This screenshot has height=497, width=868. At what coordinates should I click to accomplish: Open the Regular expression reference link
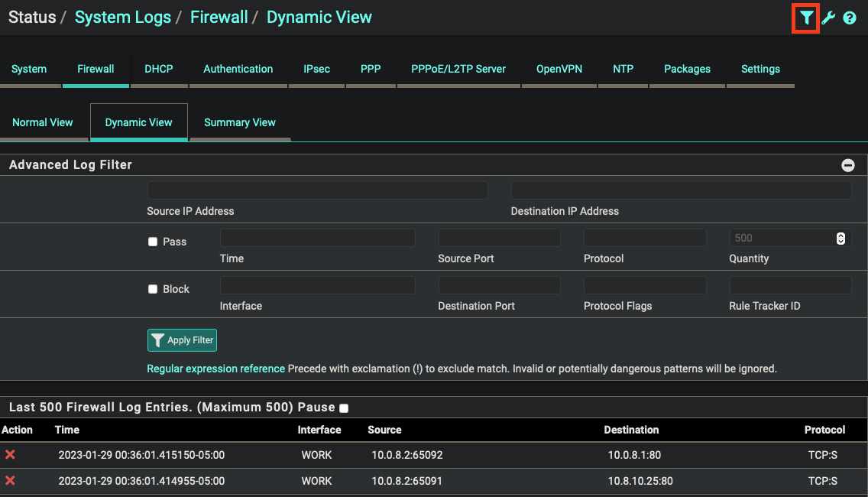click(x=216, y=369)
